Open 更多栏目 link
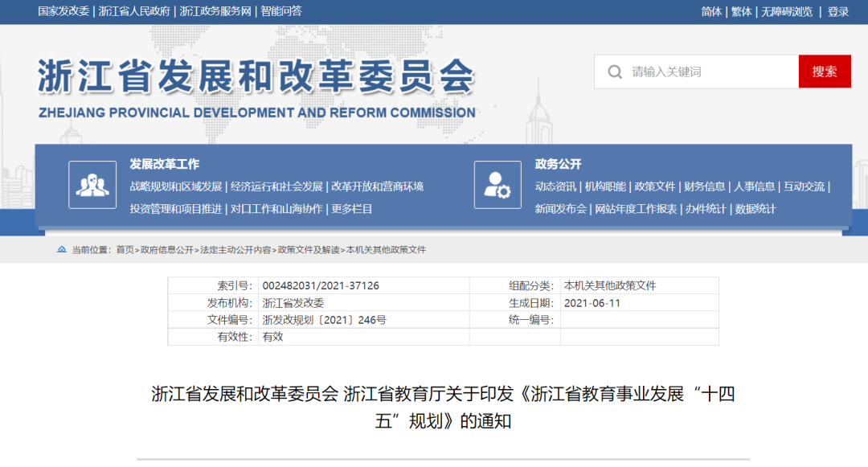Viewport: 868px width, 467px height. pos(351,209)
